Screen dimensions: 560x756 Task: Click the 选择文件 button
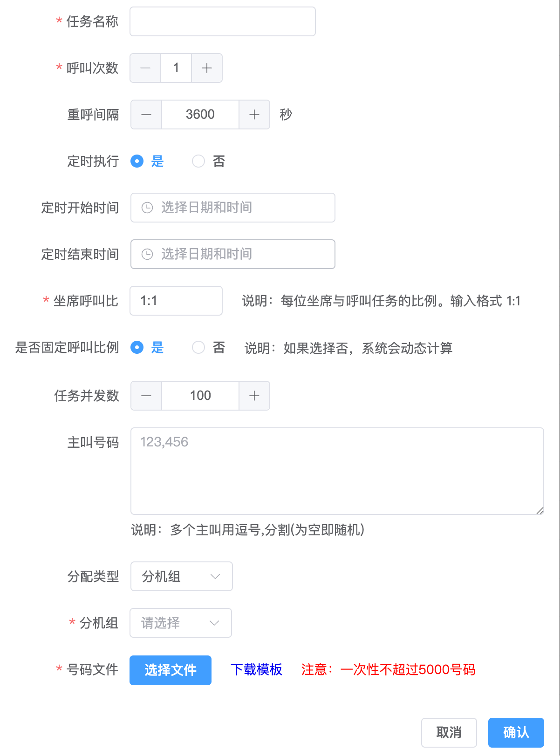(x=171, y=670)
